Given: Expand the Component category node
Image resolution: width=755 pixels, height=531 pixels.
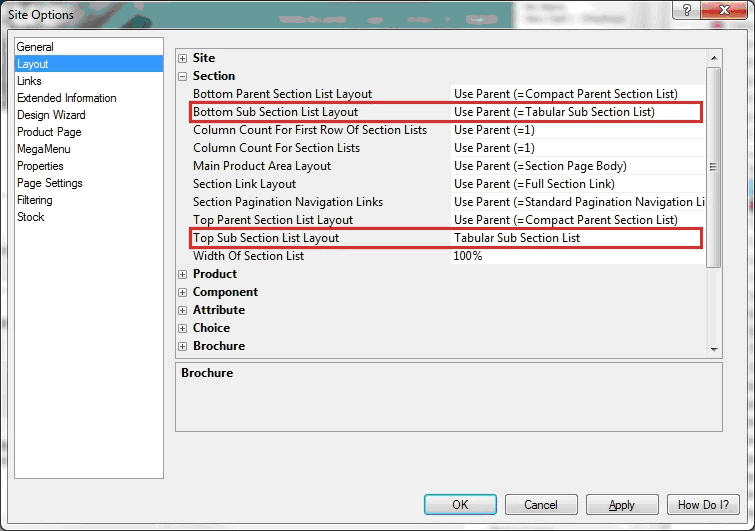Looking at the screenshot, I should pos(182,292).
